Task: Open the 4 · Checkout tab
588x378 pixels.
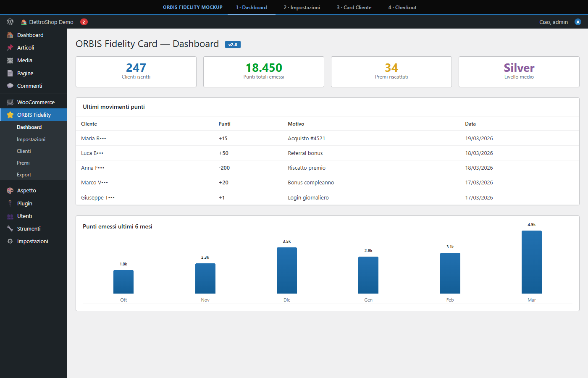Action: click(402, 7)
